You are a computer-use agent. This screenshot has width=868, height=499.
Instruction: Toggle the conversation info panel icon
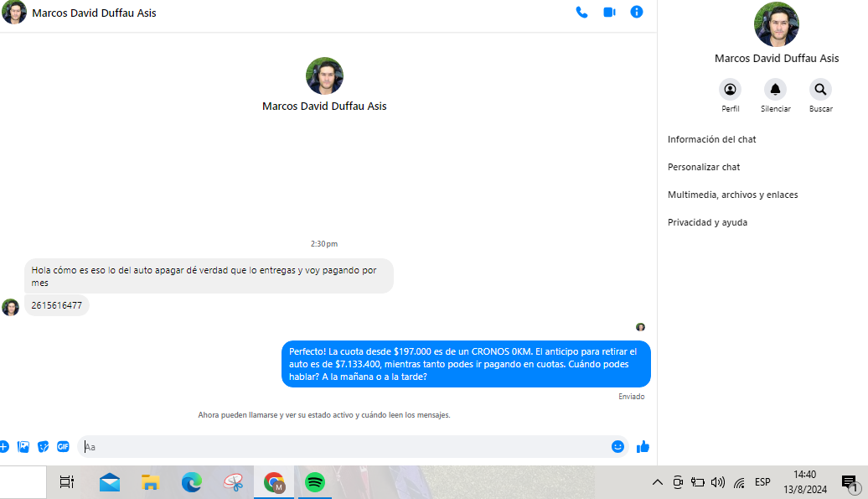[637, 13]
